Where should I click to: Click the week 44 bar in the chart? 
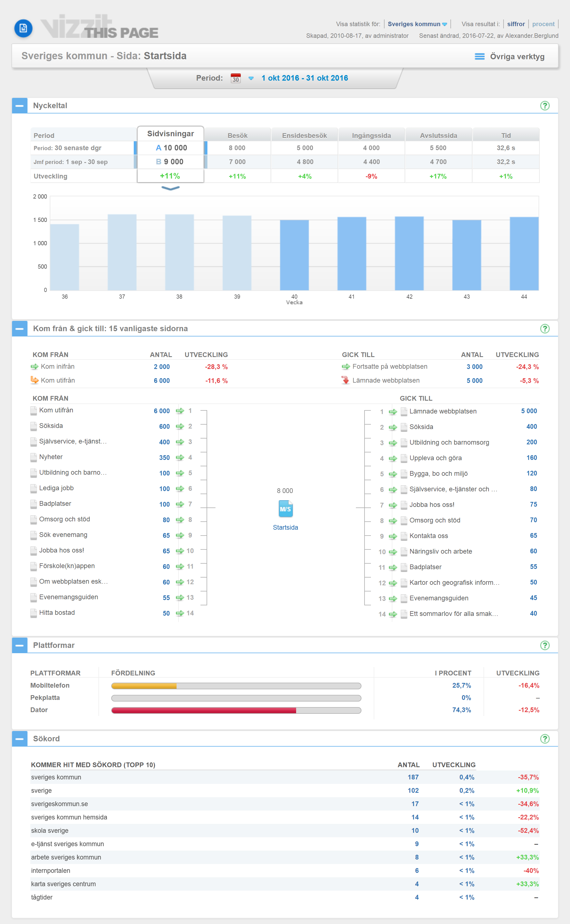pyautogui.click(x=524, y=254)
